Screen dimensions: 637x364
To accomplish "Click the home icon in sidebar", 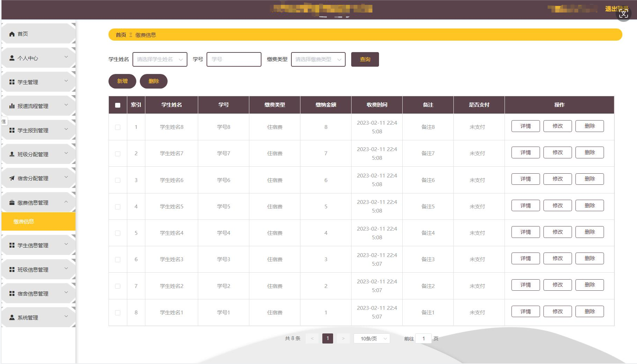I will tap(12, 34).
